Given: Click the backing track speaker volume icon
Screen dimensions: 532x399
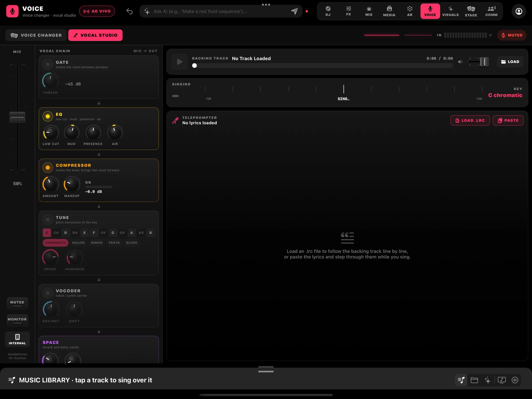Looking at the screenshot, I should [x=460, y=62].
